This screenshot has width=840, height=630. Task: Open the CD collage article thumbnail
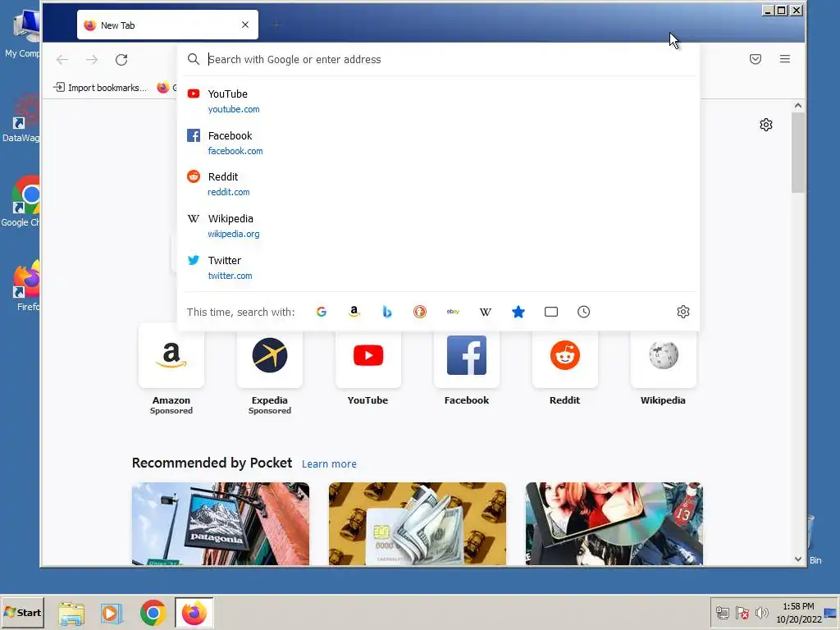614,523
